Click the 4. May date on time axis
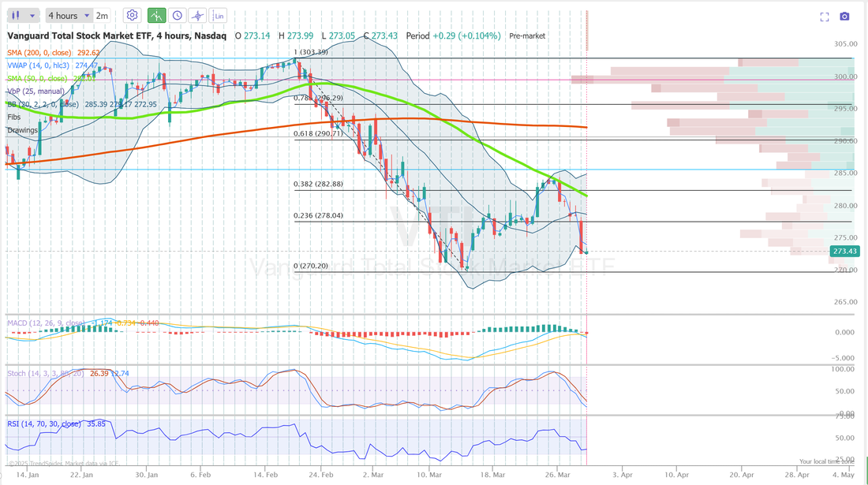 click(x=844, y=475)
